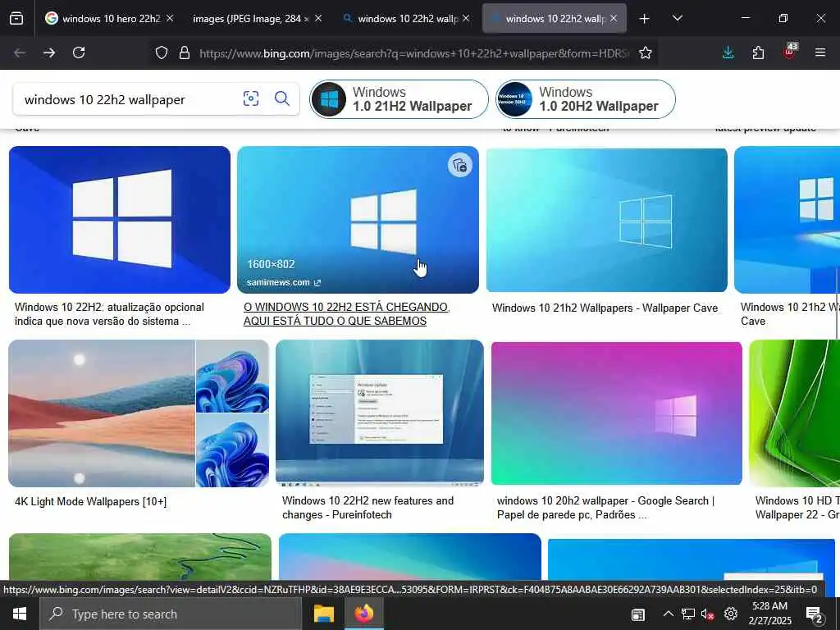
Task: Open network status tray icon
Action: [x=688, y=614]
